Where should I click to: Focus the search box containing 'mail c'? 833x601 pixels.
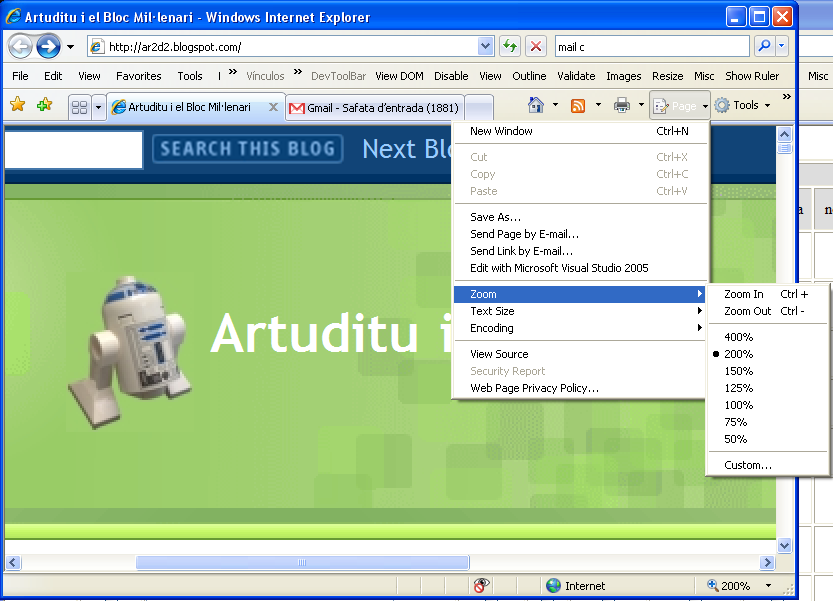point(652,47)
